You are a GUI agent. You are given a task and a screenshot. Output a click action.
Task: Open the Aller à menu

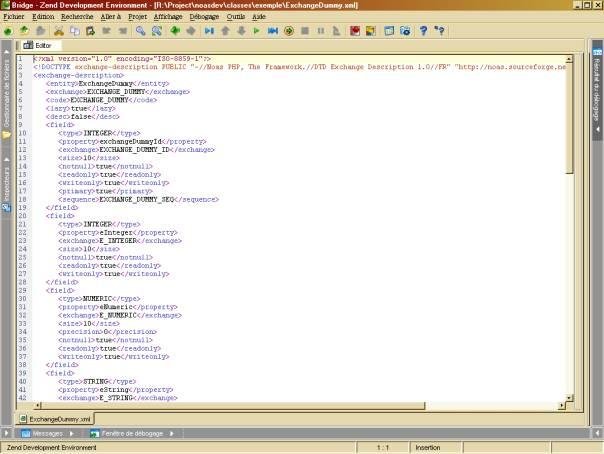coord(111,17)
